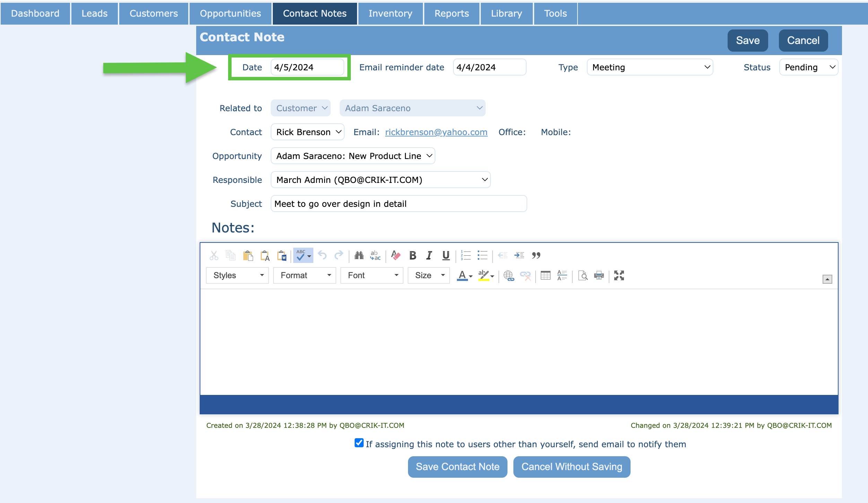Click the Find binoculars icon

[x=359, y=256]
